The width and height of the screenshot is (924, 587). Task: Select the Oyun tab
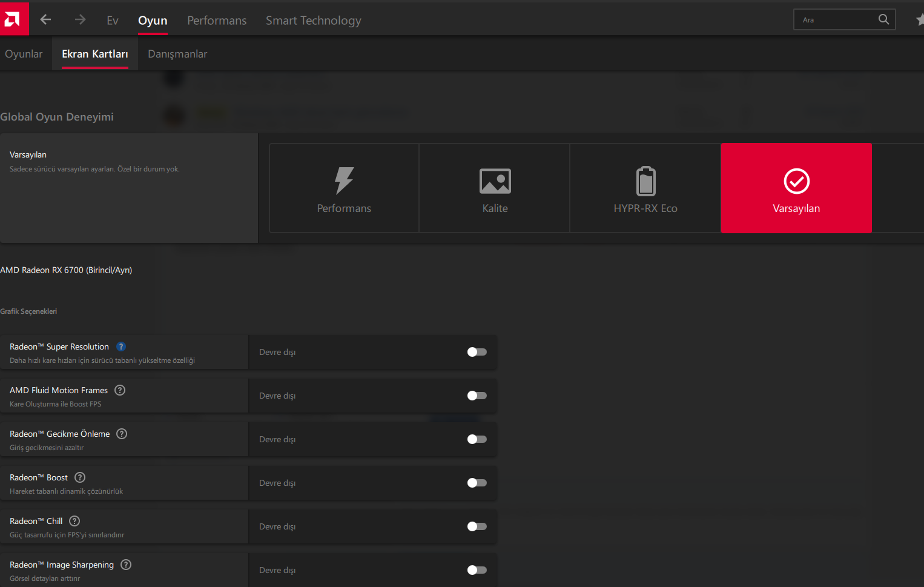point(153,21)
